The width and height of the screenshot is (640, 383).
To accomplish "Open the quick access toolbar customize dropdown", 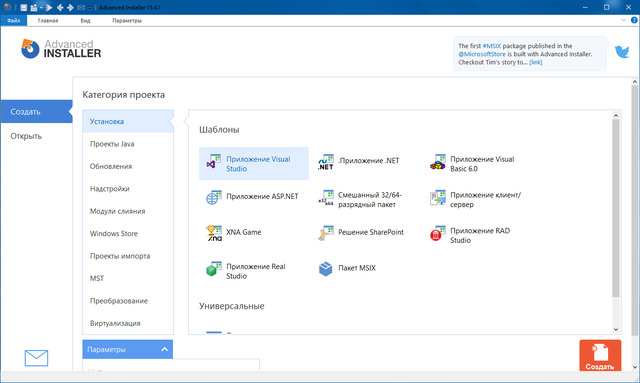I will click(x=89, y=8).
